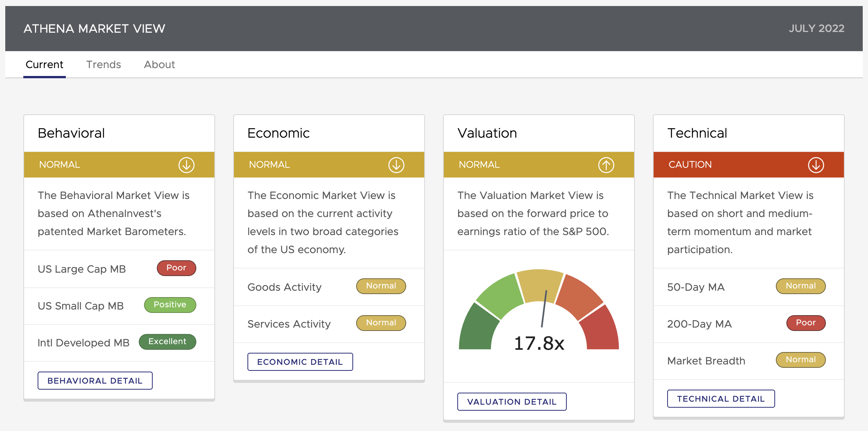The width and height of the screenshot is (868, 431).
Task: Select the Current tab
Action: point(44,65)
